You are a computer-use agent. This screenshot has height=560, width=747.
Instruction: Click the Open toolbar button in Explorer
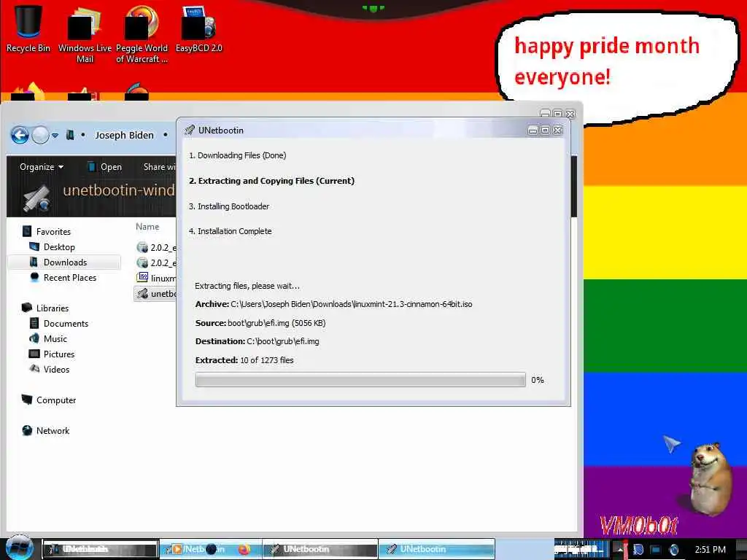tap(105, 167)
